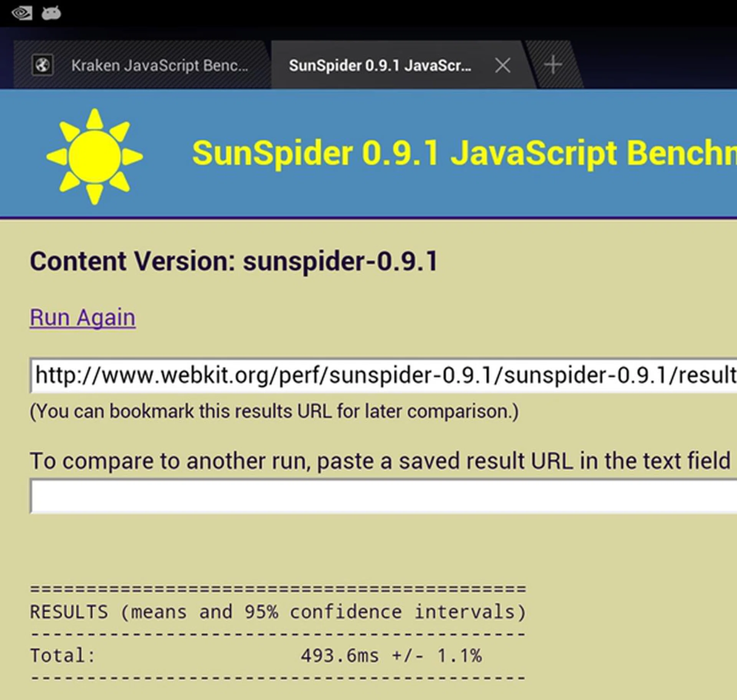The width and height of the screenshot is (737, 700).
Task: Click the equals-sign divider above RESULTS
Action: (x=278, y=589)
